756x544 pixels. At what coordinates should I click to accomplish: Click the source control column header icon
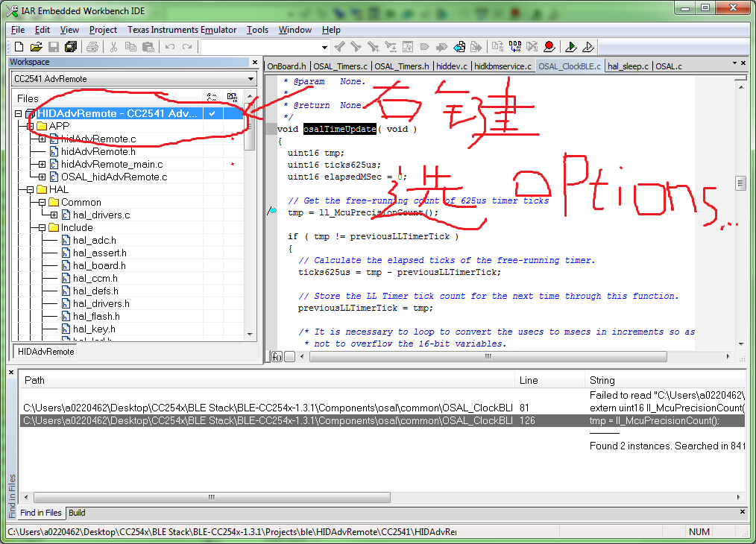233,98
